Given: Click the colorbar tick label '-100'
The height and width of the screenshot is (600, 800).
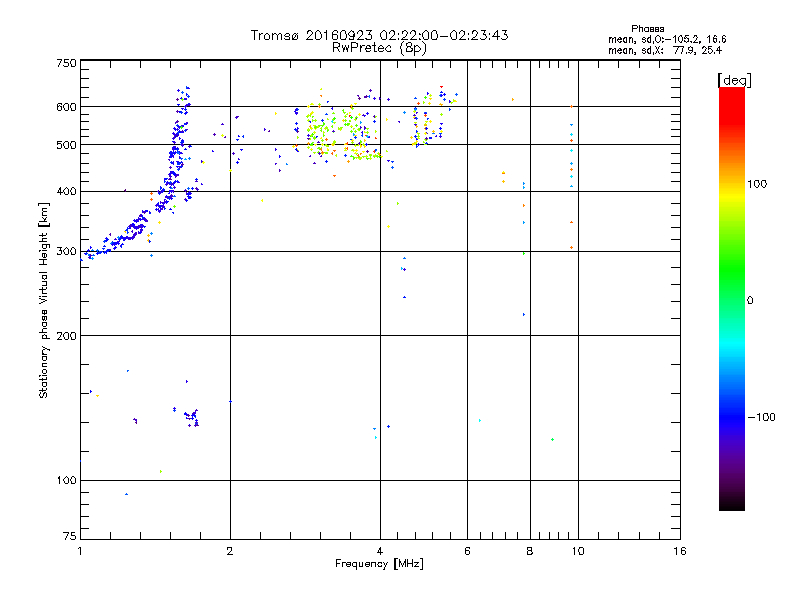Looking at the screenshot, I should [761, 417].
